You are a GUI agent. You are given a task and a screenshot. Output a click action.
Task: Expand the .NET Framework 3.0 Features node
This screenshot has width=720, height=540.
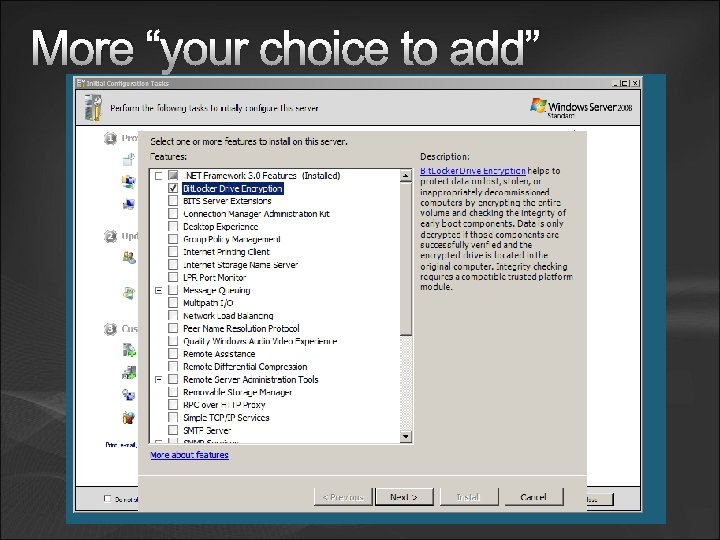point(158,176)
